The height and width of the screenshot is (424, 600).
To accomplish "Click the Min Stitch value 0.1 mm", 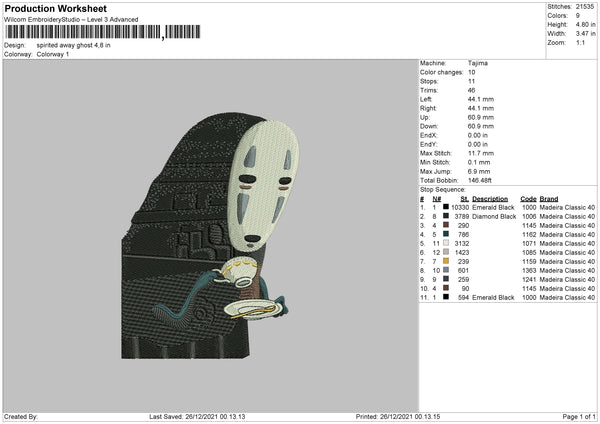I will click(x=479, y=162).
